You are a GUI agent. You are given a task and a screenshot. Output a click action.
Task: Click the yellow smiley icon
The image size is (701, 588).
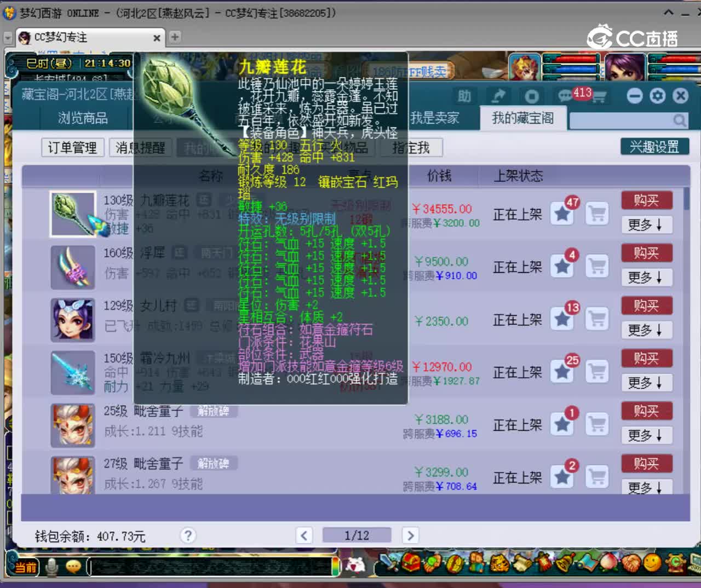point(652,563)
